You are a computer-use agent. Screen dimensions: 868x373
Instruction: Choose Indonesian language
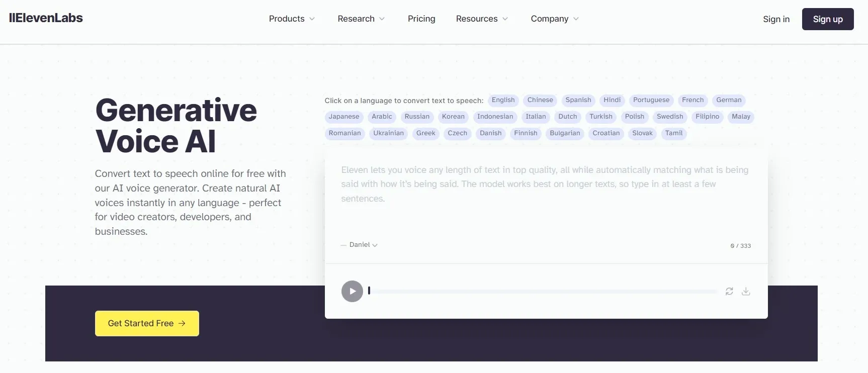(495, 117)
